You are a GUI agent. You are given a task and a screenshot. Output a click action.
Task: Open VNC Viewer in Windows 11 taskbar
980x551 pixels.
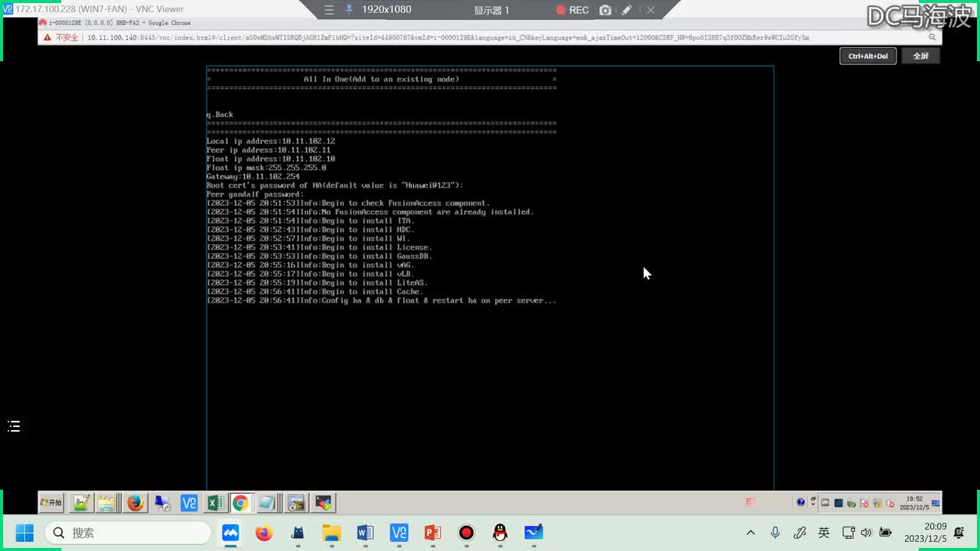pos(399,533)
